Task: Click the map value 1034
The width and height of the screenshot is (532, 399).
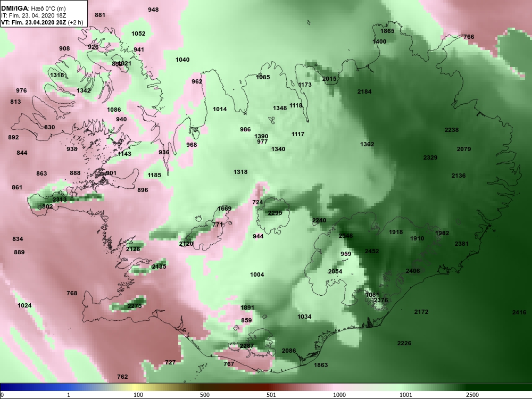Action: (x=304, y=317)
